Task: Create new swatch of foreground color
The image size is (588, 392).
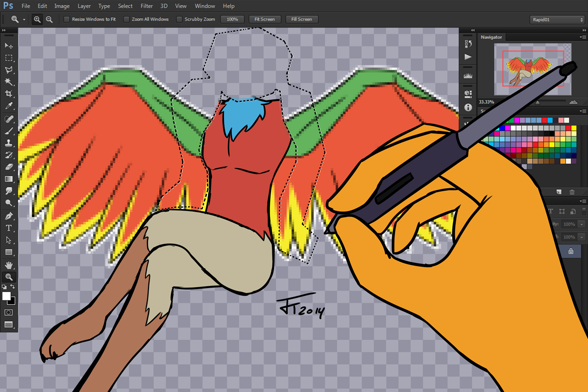Action: pos(559,192)
